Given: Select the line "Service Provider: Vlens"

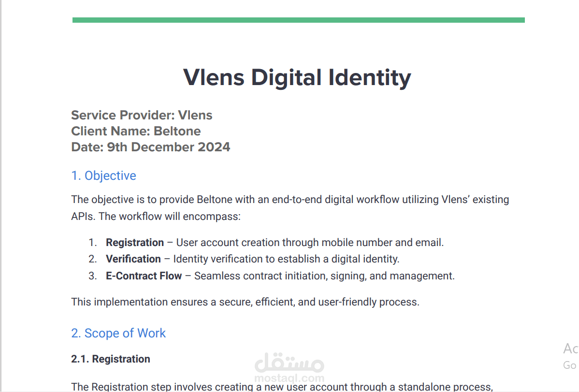Looking at the screenshot, I should tap(142, 115).
